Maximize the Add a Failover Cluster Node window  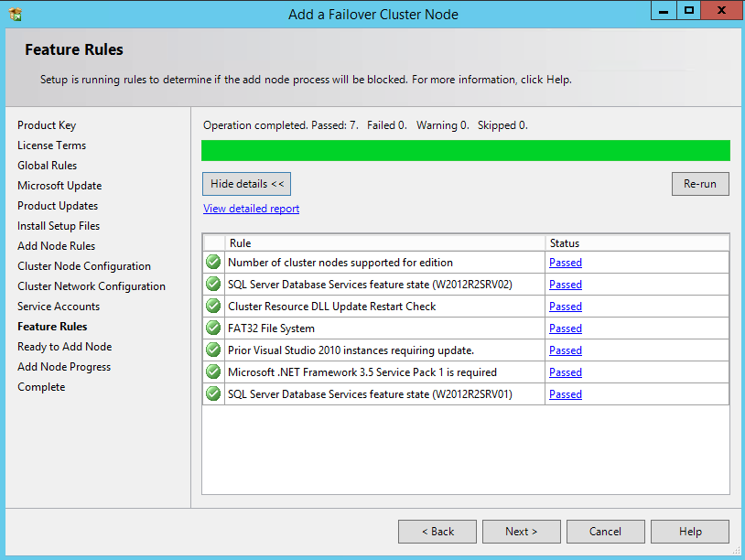[x=688, y=11]
